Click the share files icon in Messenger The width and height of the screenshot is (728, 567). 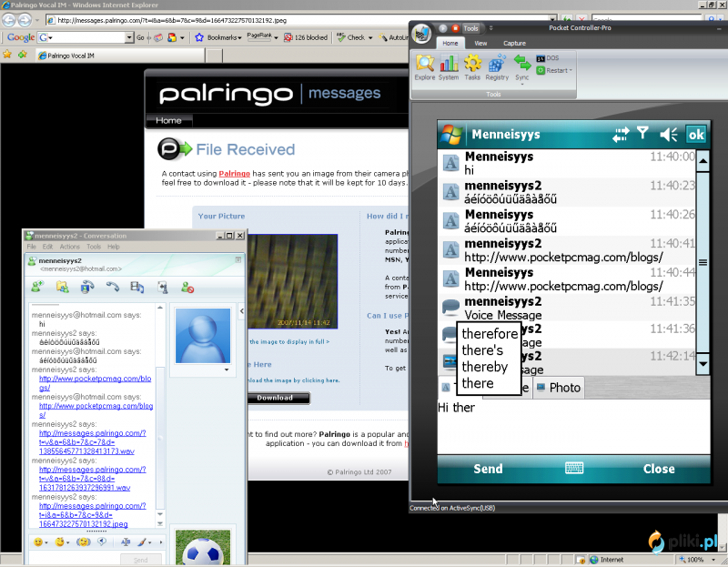pyautogui.click(x=62, y=287)
